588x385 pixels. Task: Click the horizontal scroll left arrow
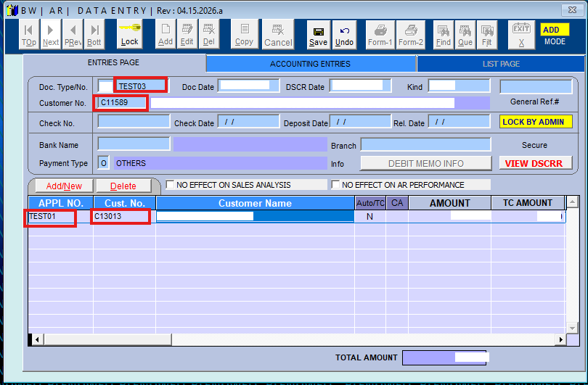[37, 339]
